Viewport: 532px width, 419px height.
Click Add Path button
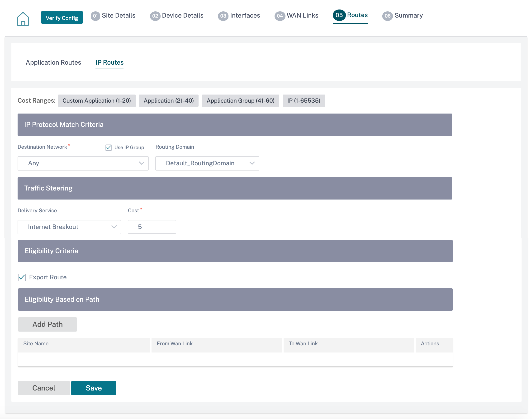click(x=47, y=324)
